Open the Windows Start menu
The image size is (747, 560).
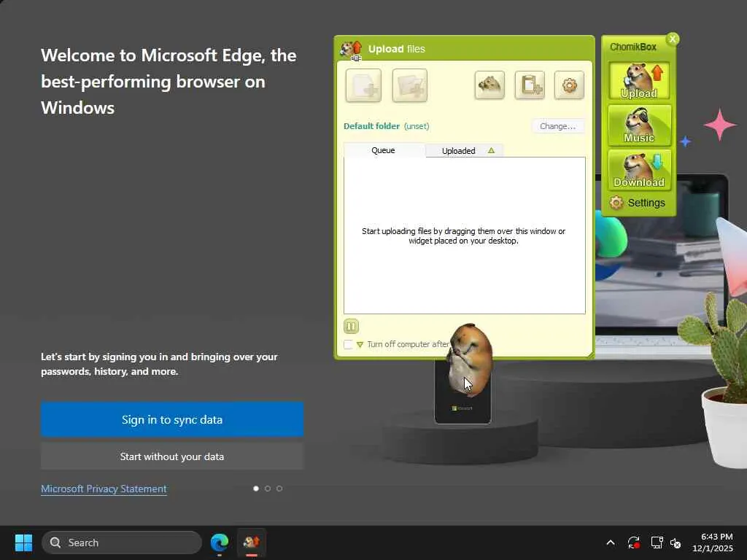point(24,542)
